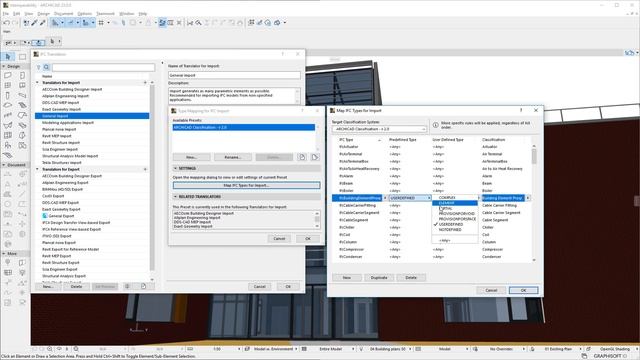Select the Marquee tool in the toolbox

(x=22, y=57)
